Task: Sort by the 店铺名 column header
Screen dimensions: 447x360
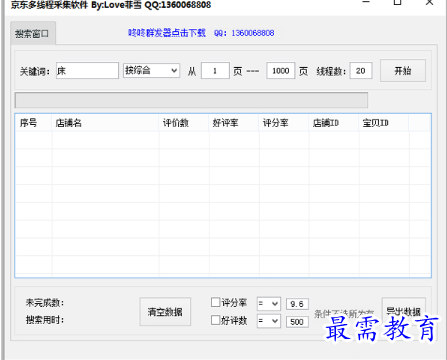Action: [105, 123]
